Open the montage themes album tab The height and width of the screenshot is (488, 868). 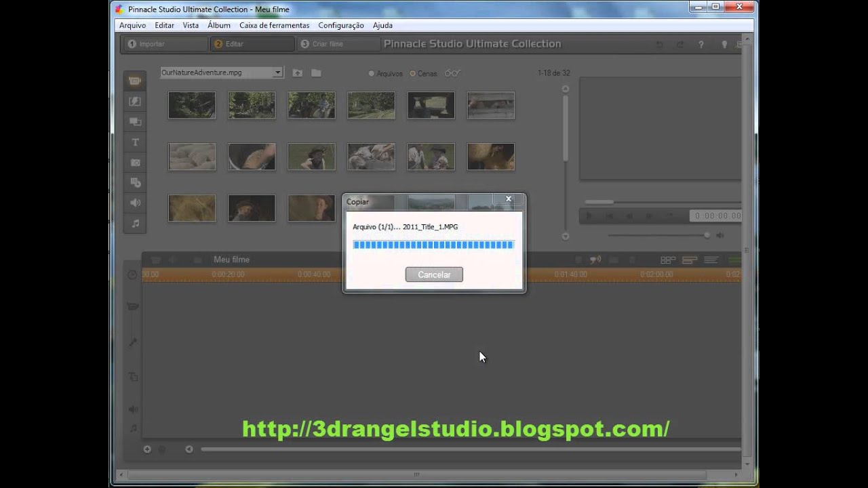coord(135,122)
